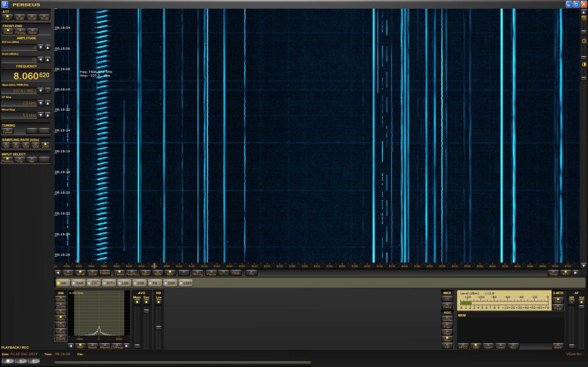Viewport: 588px width, 367px height.
Task: Click the Clear marker button
Action: (236, 273)
